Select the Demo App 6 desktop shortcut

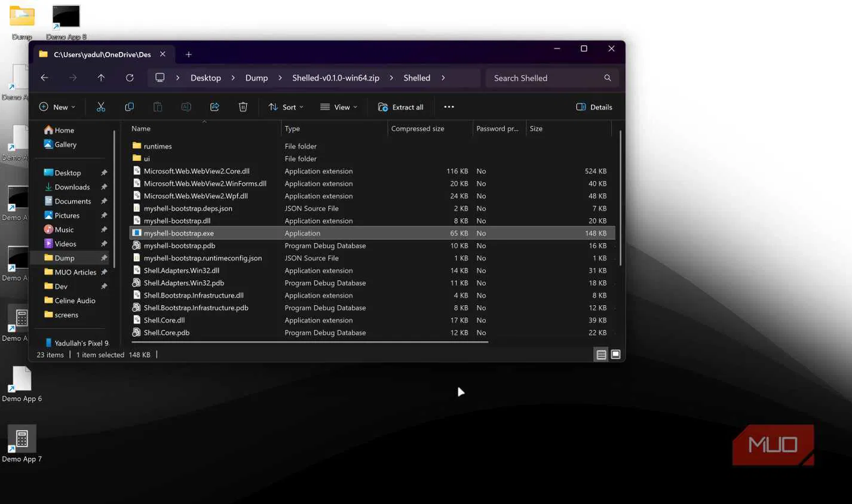[x=22, y=384]
